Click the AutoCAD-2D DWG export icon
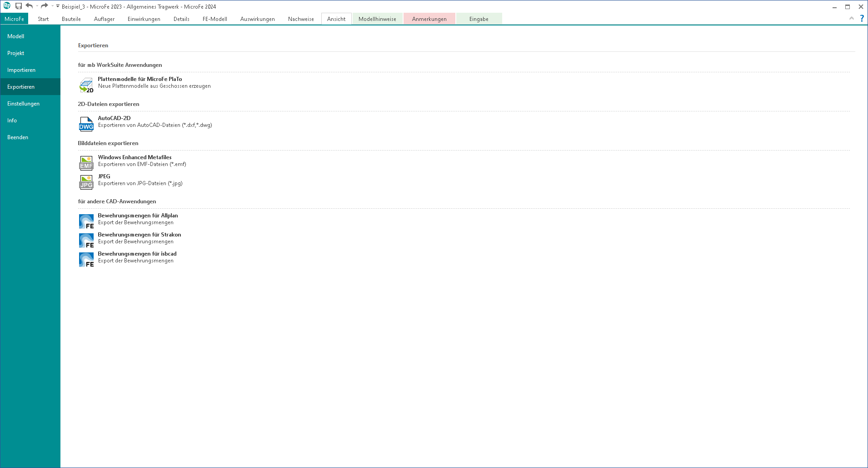Viewport: 868px width, 468px height. point(86,124)
